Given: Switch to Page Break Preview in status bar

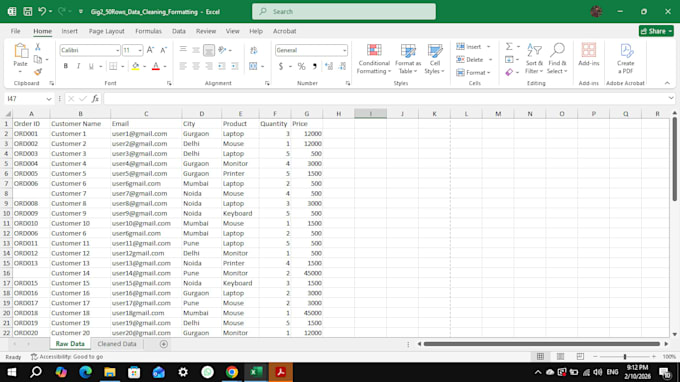Looking at the screenshot, I should pos(580,356).
